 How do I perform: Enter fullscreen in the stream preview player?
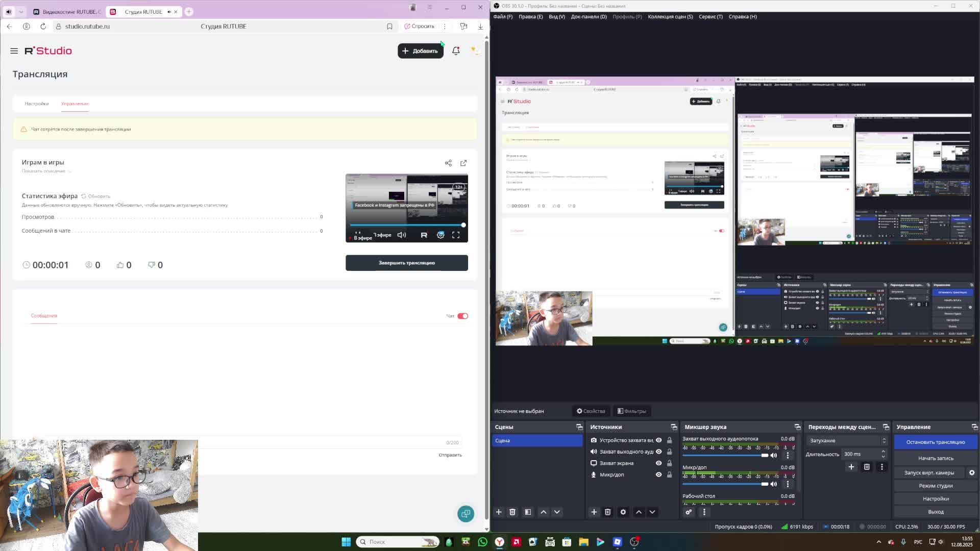pos(456,235)
